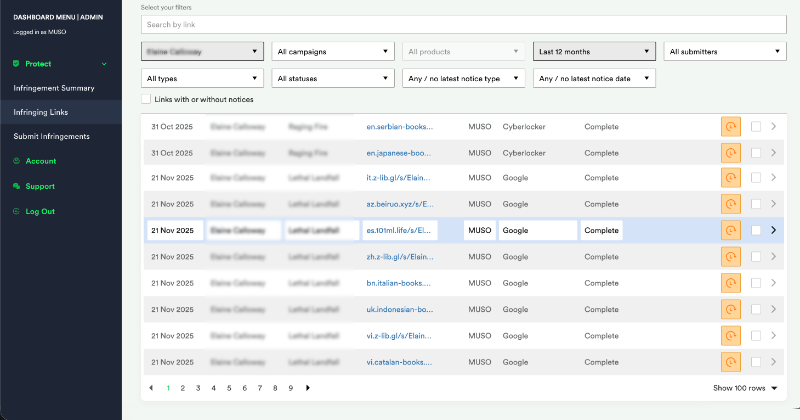Go to page 5 in pagination
This screenshot has height=420, width=800.
[229, 388]
